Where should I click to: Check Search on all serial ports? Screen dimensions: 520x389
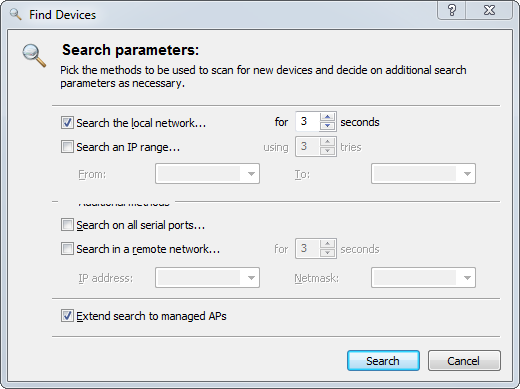(x=67, y=225)
